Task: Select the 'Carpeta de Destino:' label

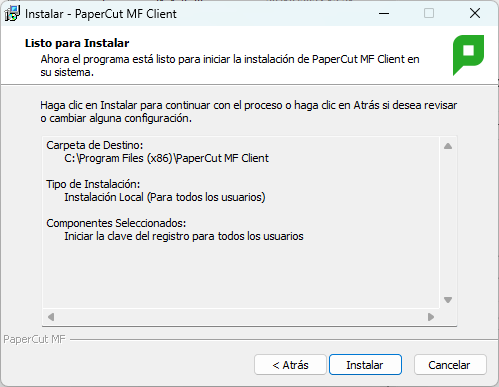Action: click(x=95, y=145)
